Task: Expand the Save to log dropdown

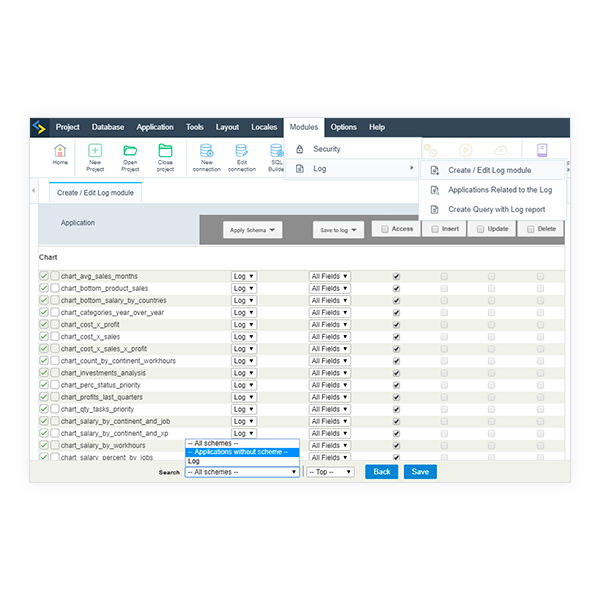Action: pos(338,230)
